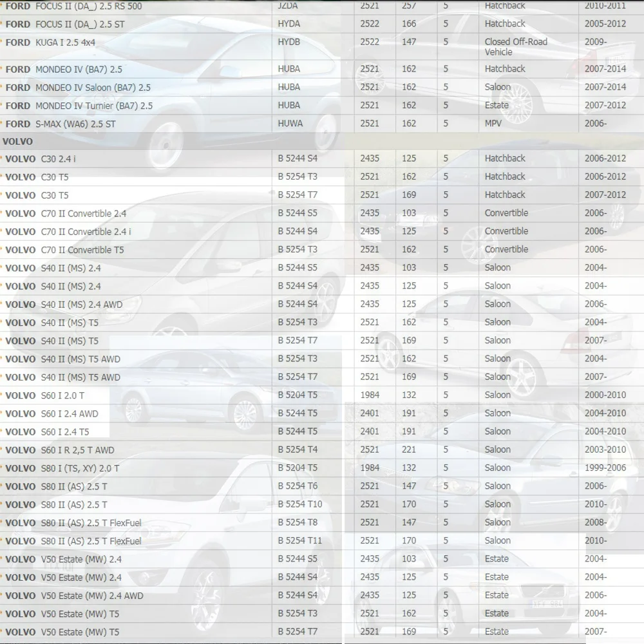Select year range '2005-2012'
Image resolution: width=644 pixels, height=644 pixels.
[x=605, y=24]
